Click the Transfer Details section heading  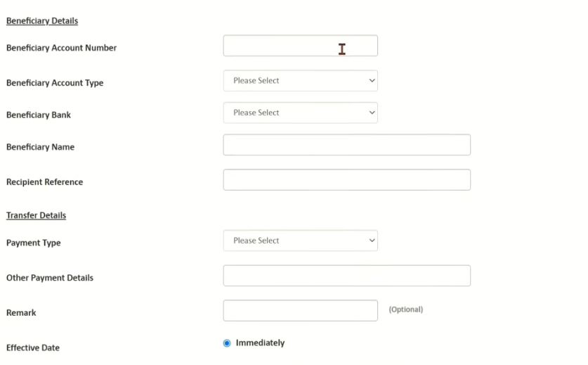tap(36, 215)
